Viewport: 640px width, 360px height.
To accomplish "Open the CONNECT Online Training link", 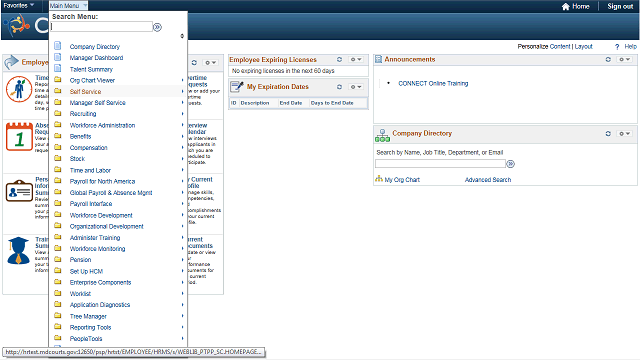I will point(433,83).
